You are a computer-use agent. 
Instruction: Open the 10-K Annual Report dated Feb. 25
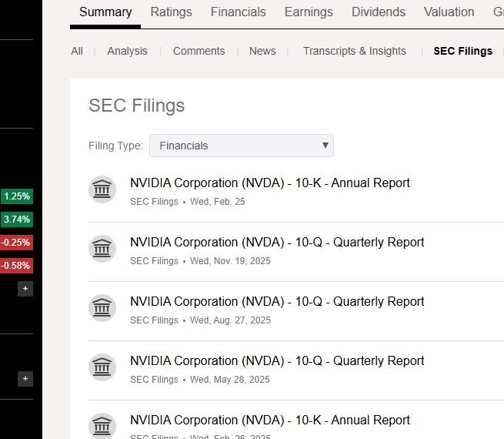tap(270, 183)
